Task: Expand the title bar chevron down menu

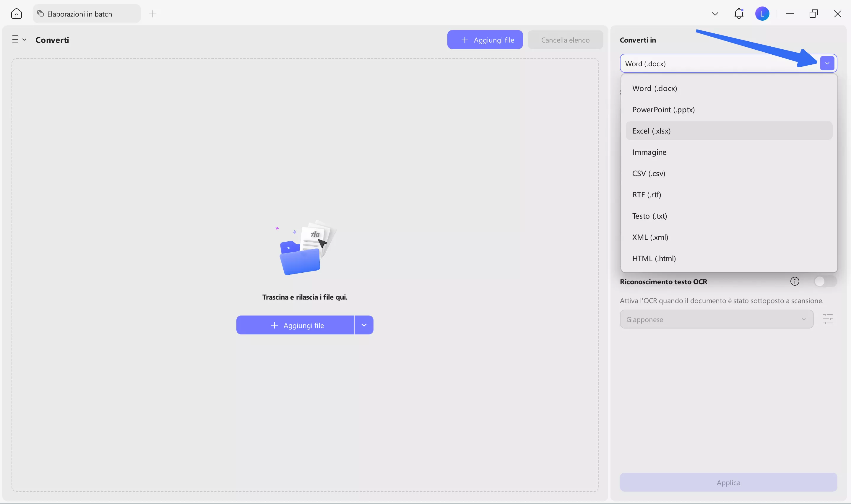Action: pos(715,14)
